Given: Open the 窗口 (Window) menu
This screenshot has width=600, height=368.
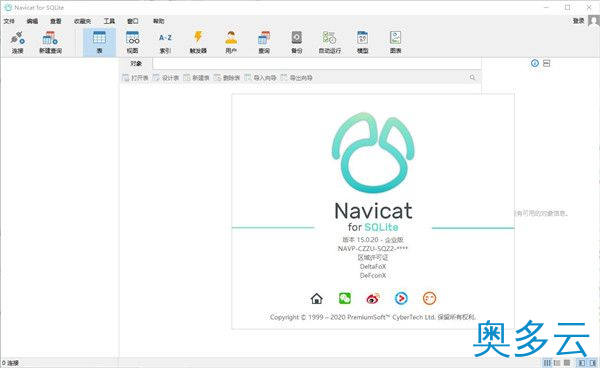Looking at the screenshot, I should 132,21.
